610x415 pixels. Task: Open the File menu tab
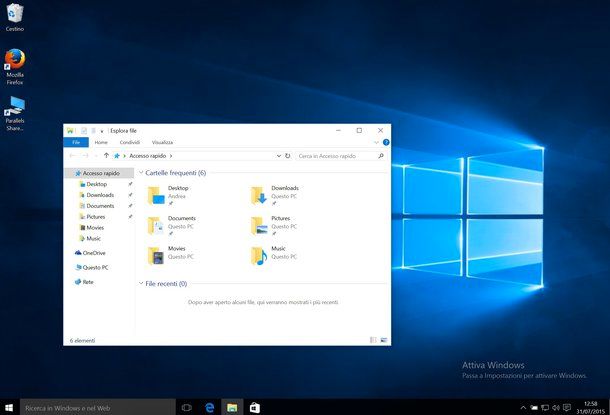(76, 143)
